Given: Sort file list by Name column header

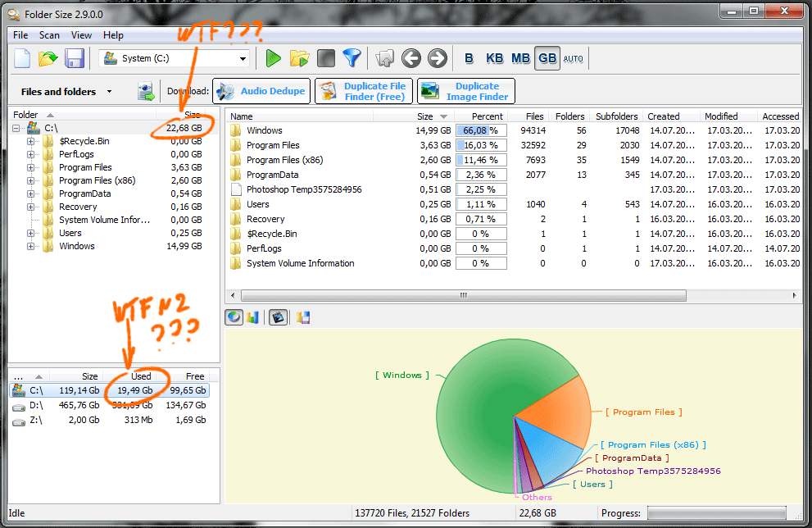Looking at the screenshot, I should pyautogui.click(x=301, y=116).
